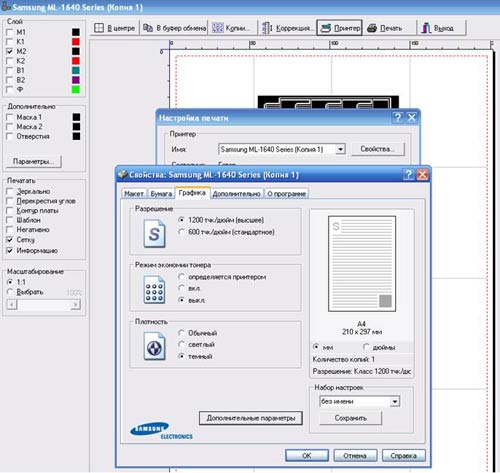Viewport: 500px width, 473px height.
Task: Enable the K2 layer checkbox
Action: tap(10, 61)
